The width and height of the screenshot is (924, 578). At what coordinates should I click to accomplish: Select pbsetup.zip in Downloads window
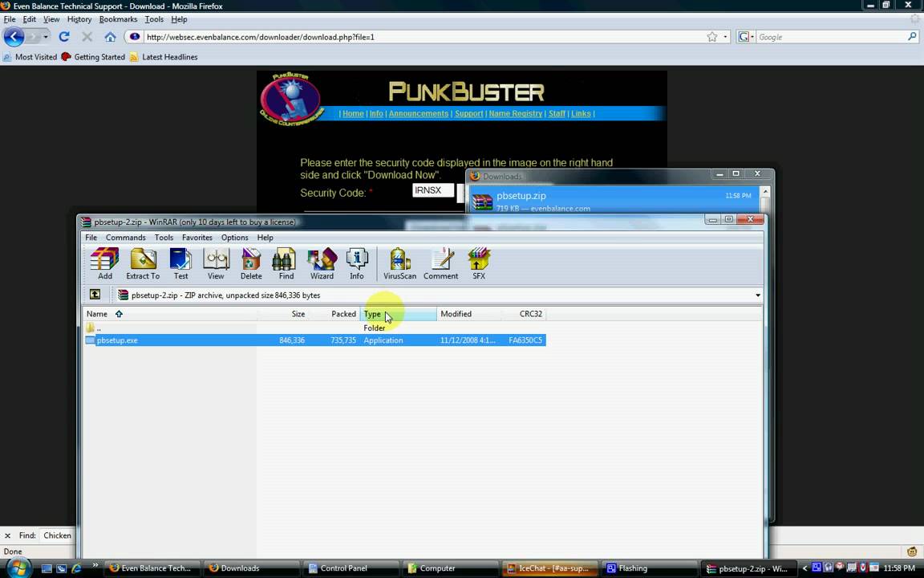[x=614, y=201]
